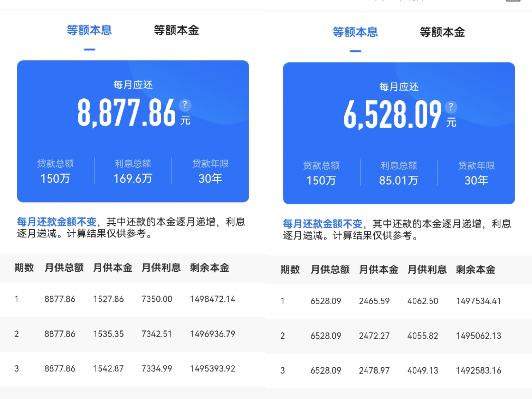Viewport: 532px width, 399px height.
Task: Tap monthly payment amount 8,877.86
Action: point(127,113)
